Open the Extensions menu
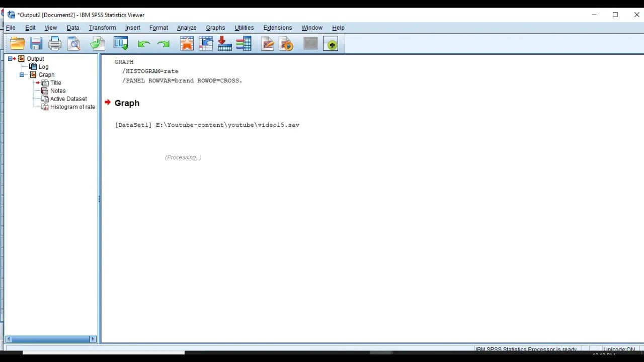 tap(277, 28)
